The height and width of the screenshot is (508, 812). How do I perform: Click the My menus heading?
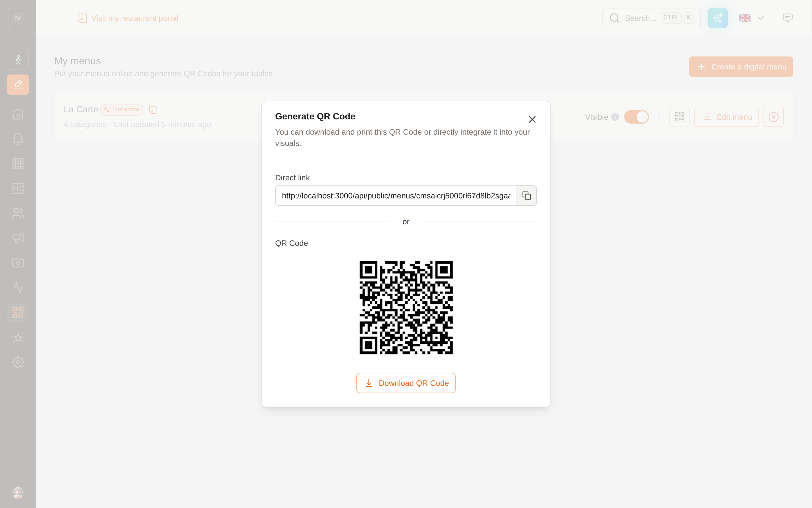click(78, 61)
